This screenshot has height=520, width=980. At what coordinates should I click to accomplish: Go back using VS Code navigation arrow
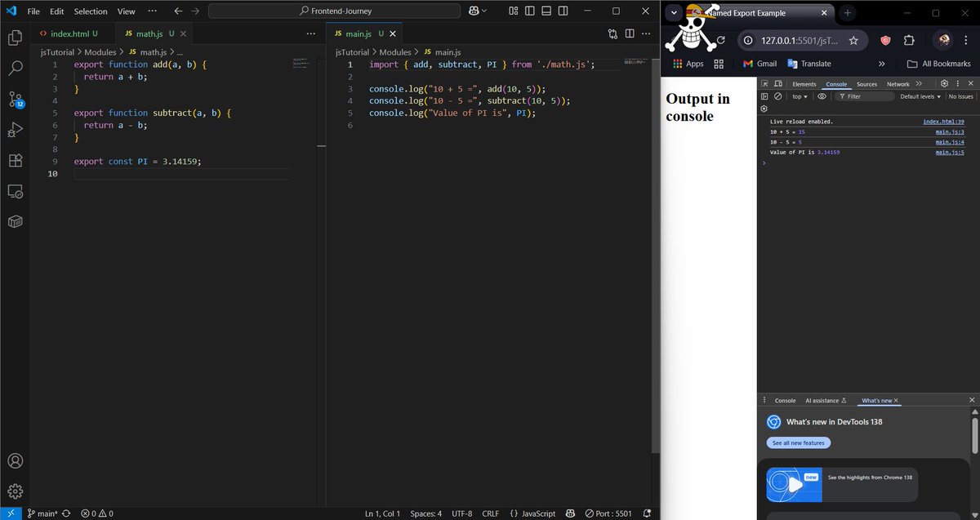coord(178,11)
